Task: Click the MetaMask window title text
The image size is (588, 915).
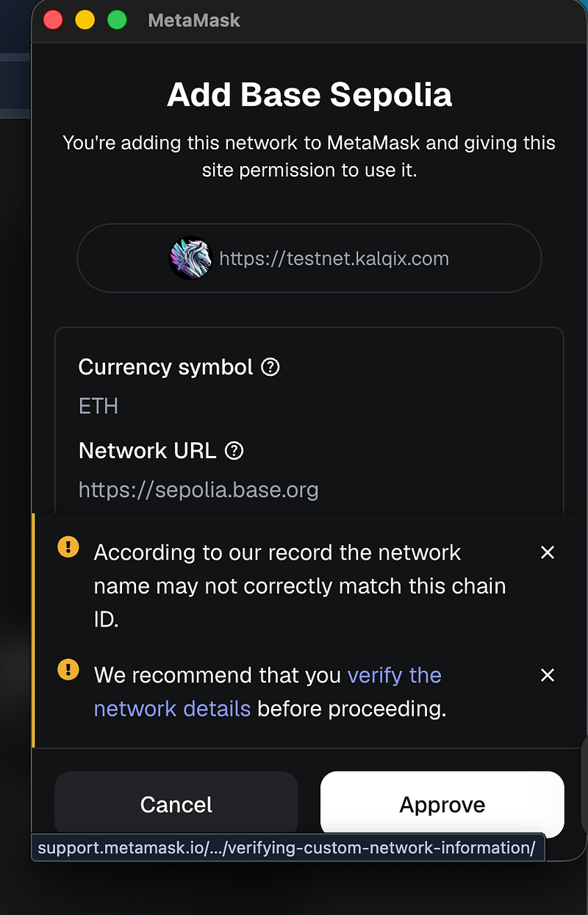Action: tap(194, 20)
